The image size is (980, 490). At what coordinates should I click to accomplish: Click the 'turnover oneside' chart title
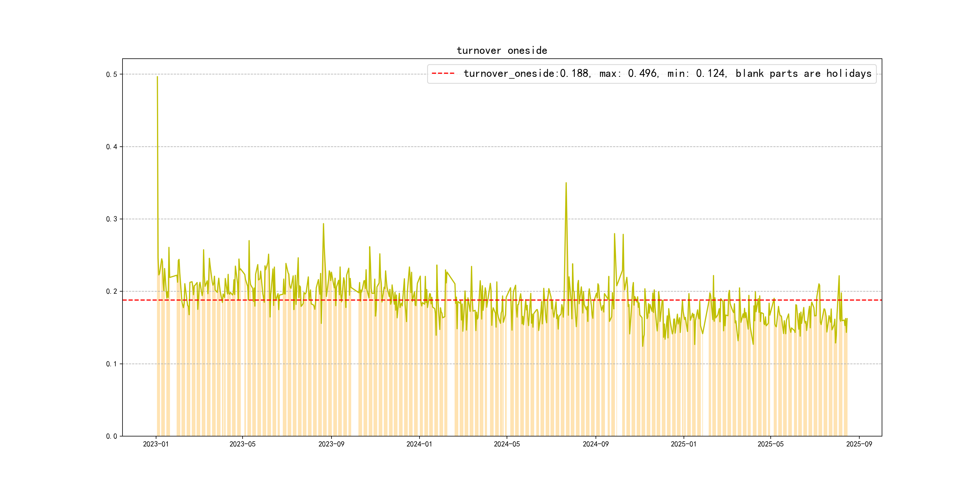[x=501, y=51]
